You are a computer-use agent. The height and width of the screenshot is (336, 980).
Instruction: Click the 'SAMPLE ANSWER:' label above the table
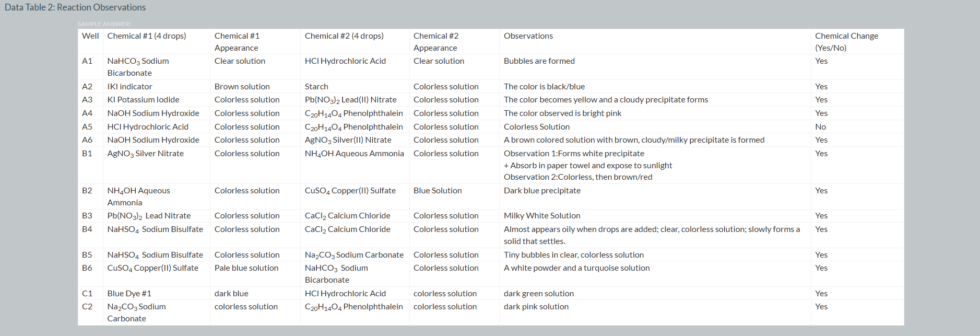104,24
